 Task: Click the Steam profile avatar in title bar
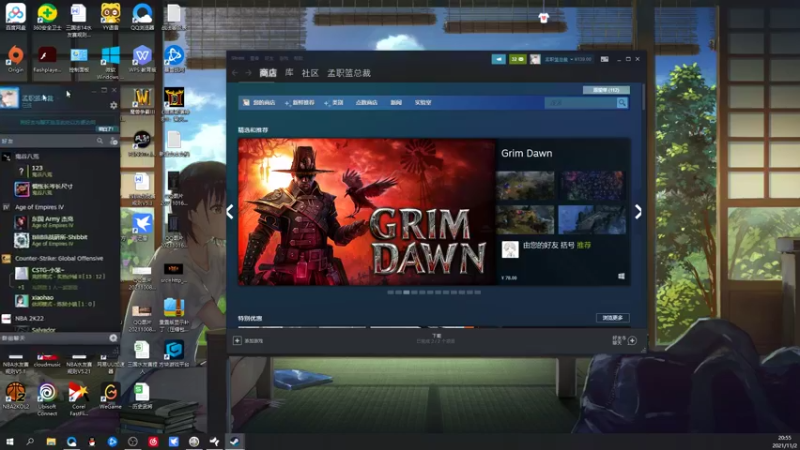pos(535,59)
